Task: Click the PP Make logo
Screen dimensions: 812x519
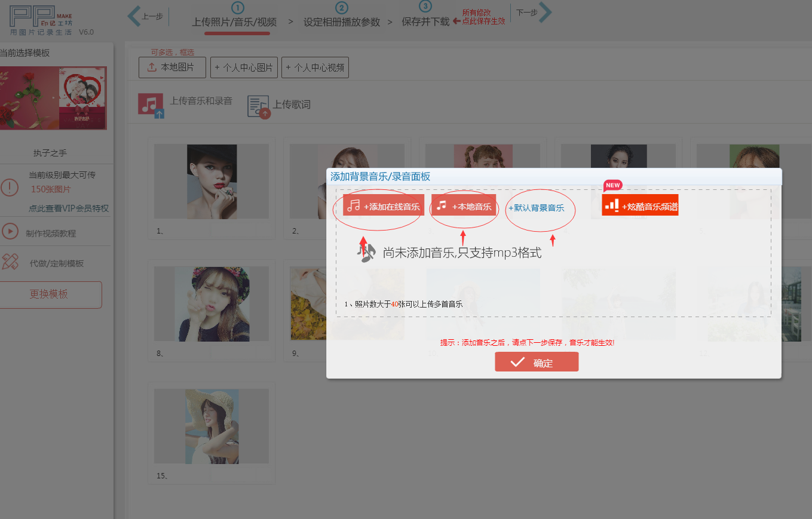Action: click(x=42, y=21)
